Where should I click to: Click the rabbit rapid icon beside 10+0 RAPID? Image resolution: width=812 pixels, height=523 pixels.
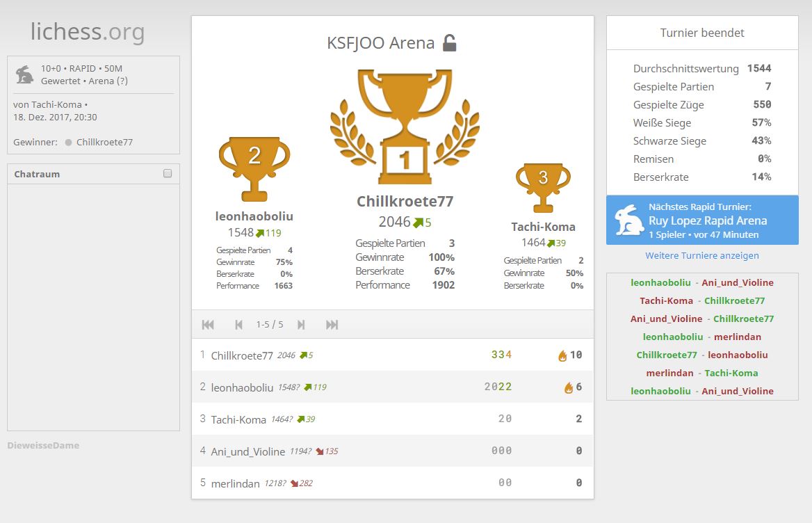(x=24, y=74)
